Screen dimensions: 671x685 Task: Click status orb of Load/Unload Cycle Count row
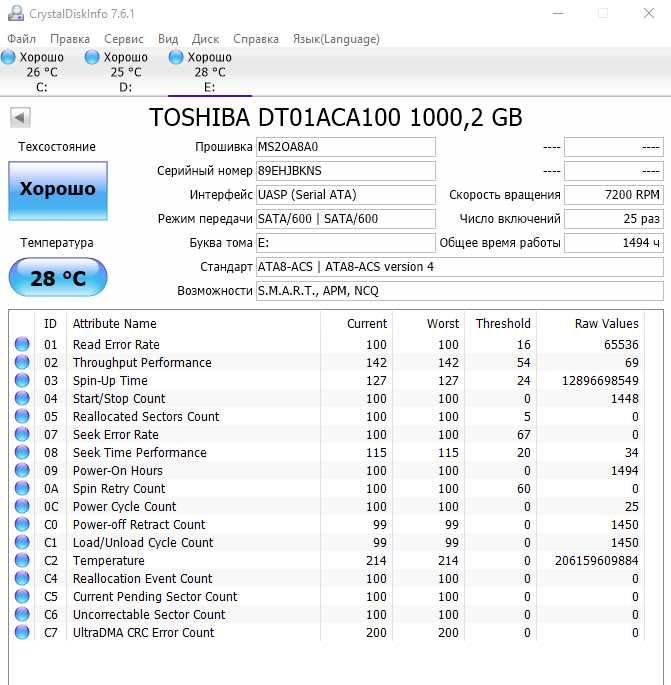coord(22,542)
